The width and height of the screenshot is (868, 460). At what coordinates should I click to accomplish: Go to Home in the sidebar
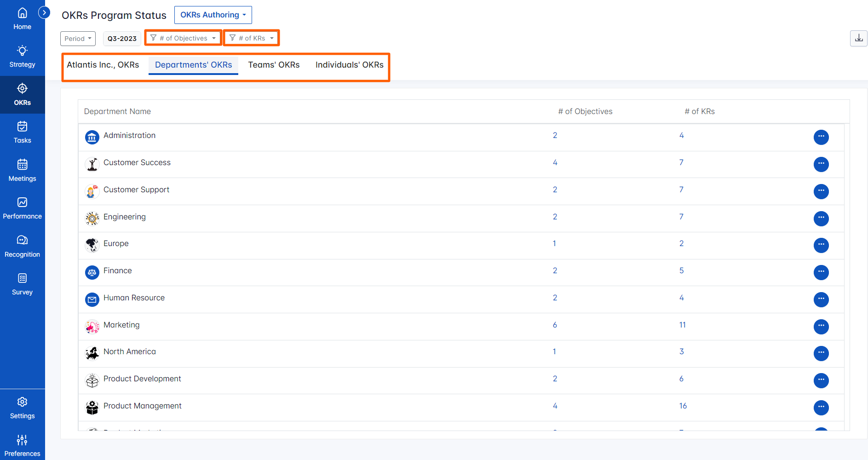tap(22, 19)
